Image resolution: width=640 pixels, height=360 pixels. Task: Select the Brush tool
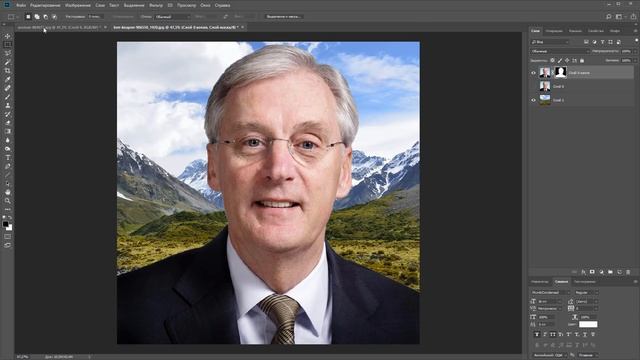7,97
